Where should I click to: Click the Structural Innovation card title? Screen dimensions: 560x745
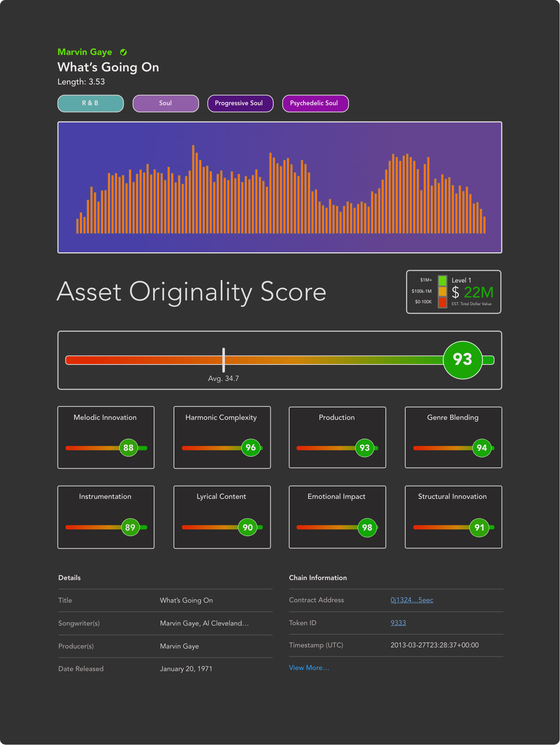click(452, 497)
